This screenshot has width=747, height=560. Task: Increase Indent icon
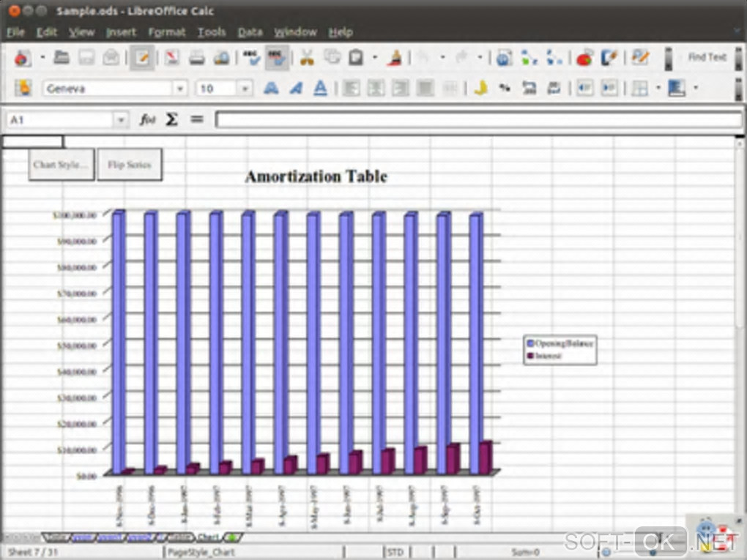coord(610,88)
